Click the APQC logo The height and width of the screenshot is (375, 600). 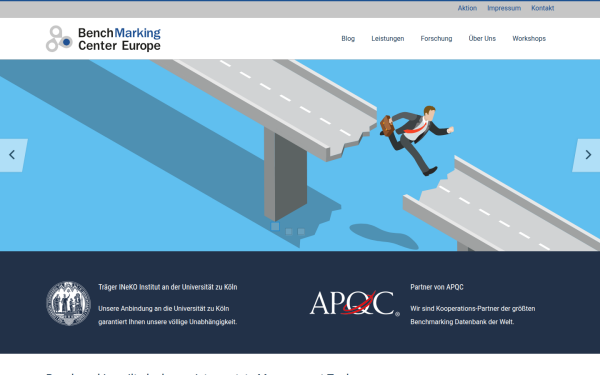(355, 303)
